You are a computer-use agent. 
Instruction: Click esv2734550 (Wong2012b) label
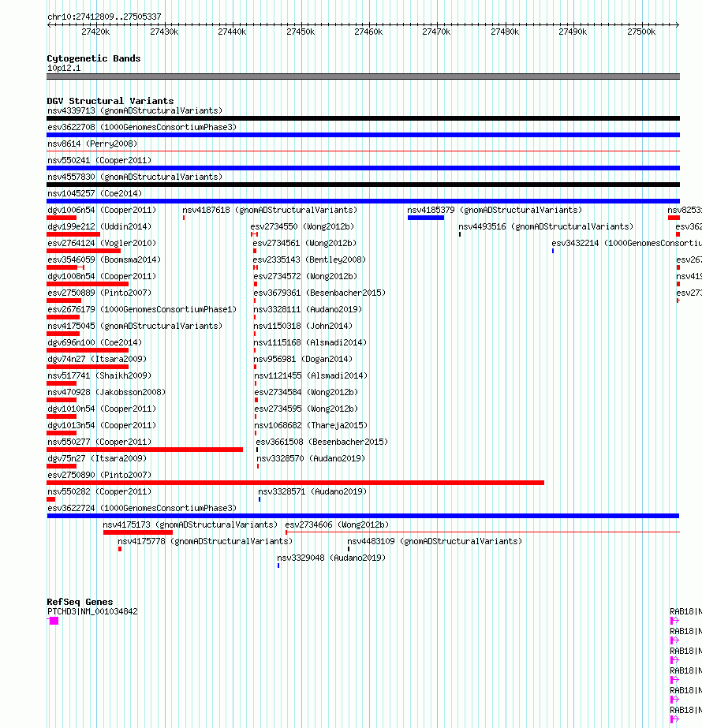[302, 226]
